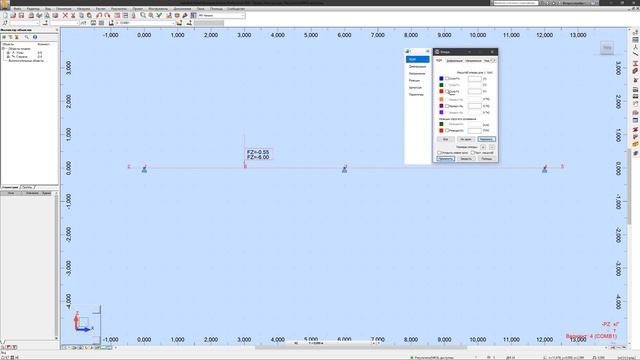Switch to the Deformation tab in the diagrams dialog
The width and height of the screenshot is (640, 360).
(455, 61)
